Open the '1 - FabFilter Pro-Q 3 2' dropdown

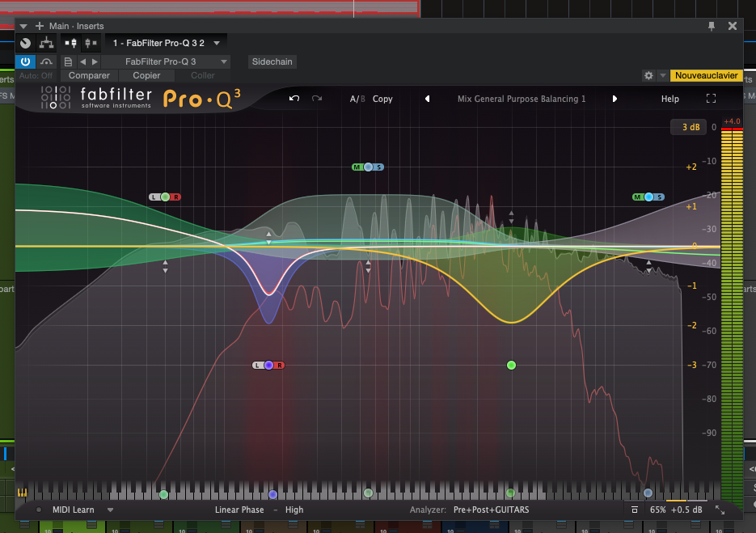tap(166, 43)
